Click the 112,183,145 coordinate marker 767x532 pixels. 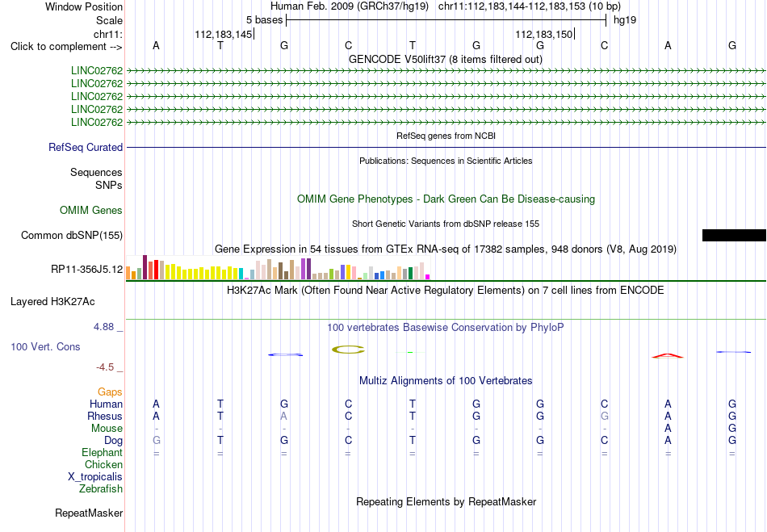point(224,34)
